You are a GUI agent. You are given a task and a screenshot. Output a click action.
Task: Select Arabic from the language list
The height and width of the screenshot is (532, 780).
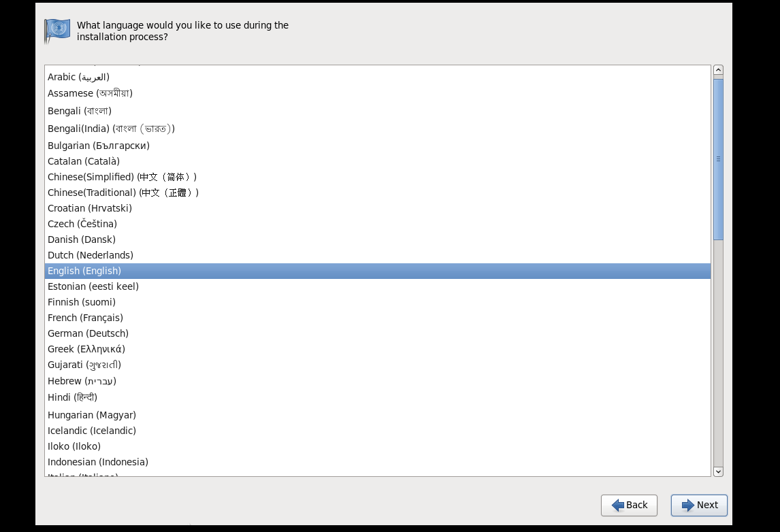click(78, 77)
